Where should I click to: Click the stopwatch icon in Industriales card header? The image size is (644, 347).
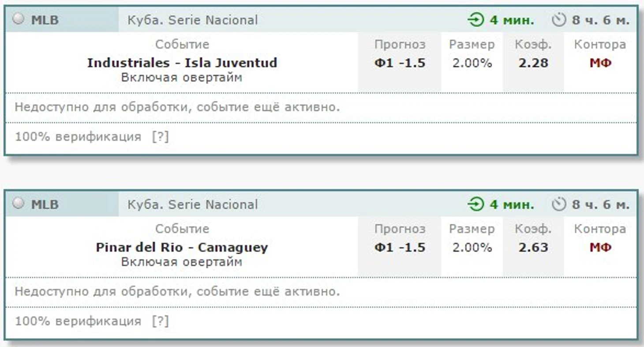[x=559, y=20]
